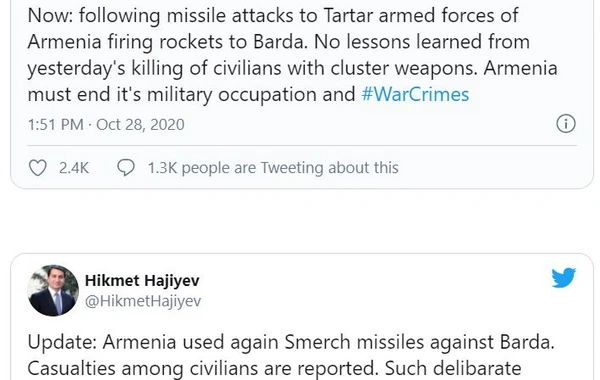Like the tweet with the heart icon
Screen dimensions: 600x380
pos(38,168)
